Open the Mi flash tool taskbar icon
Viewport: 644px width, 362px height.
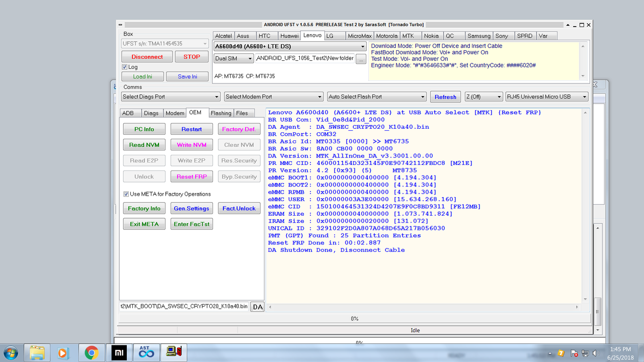pos(119,352)
